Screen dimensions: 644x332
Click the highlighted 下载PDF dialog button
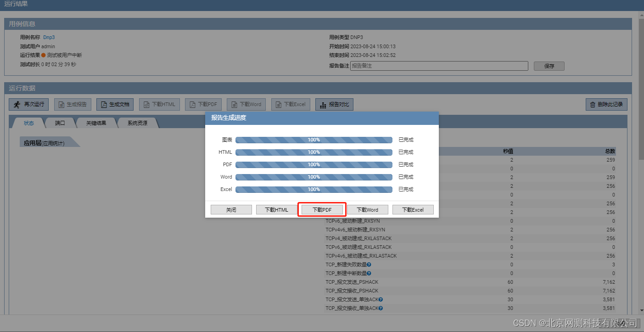click(322, 209)
